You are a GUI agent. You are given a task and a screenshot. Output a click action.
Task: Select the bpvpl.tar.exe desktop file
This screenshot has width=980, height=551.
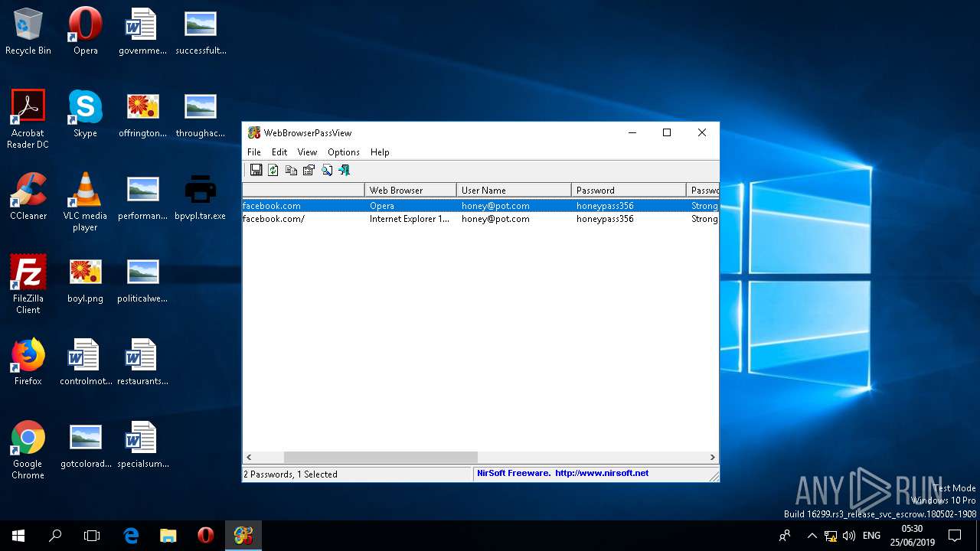point(200,197)
